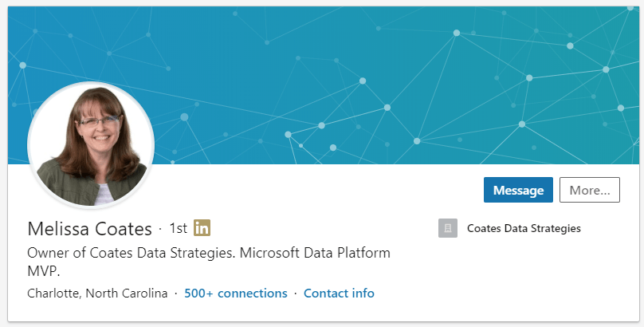Click the blue Message button
This screenshot has width=644, height=327.
coord(518,190)
